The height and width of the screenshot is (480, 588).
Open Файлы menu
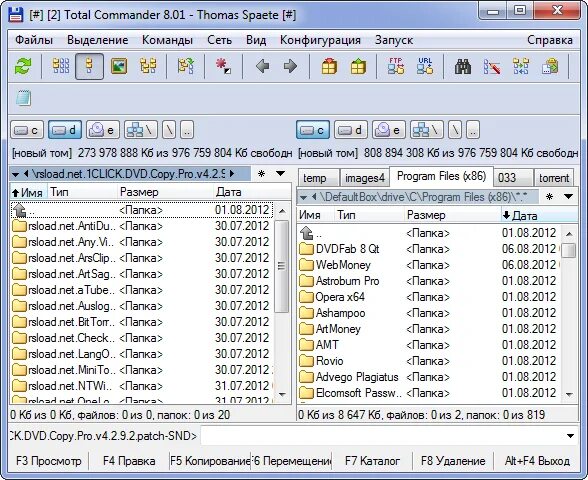pyautogui.click(x=34, y=40)
